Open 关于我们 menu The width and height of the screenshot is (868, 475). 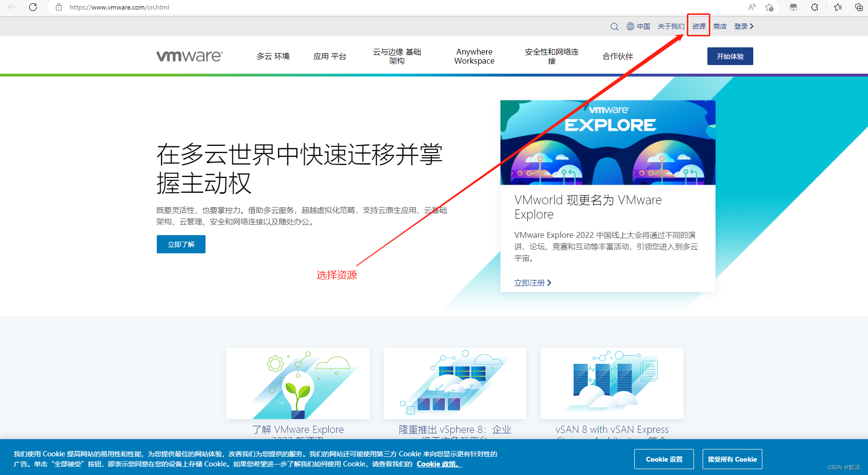(671, 26)
